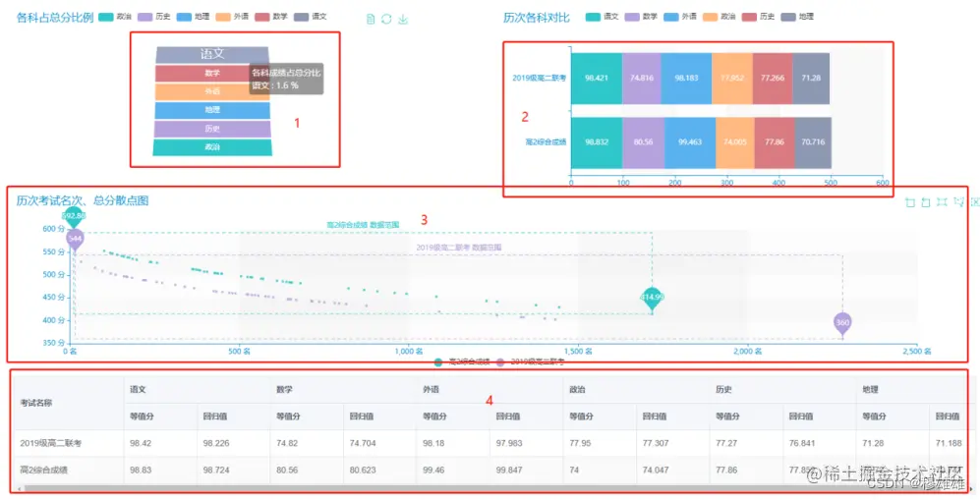
Task: Click the 语文 table group header
Action: (x=138, y=390)
